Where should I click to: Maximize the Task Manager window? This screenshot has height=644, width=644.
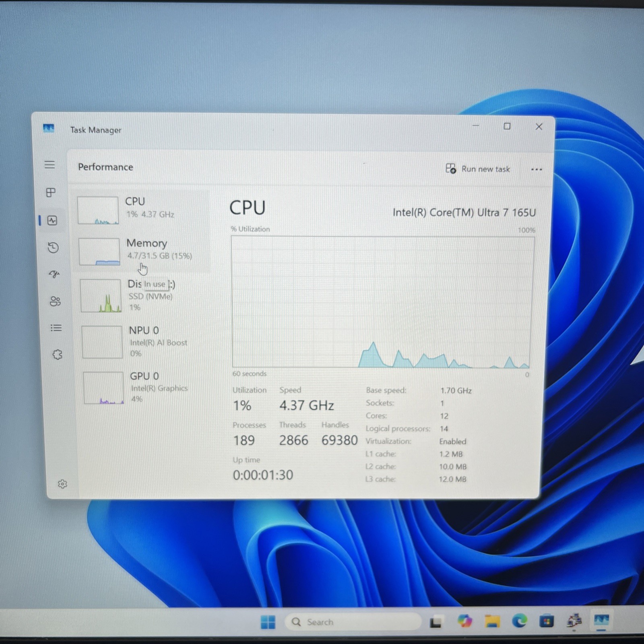point(507,126)
